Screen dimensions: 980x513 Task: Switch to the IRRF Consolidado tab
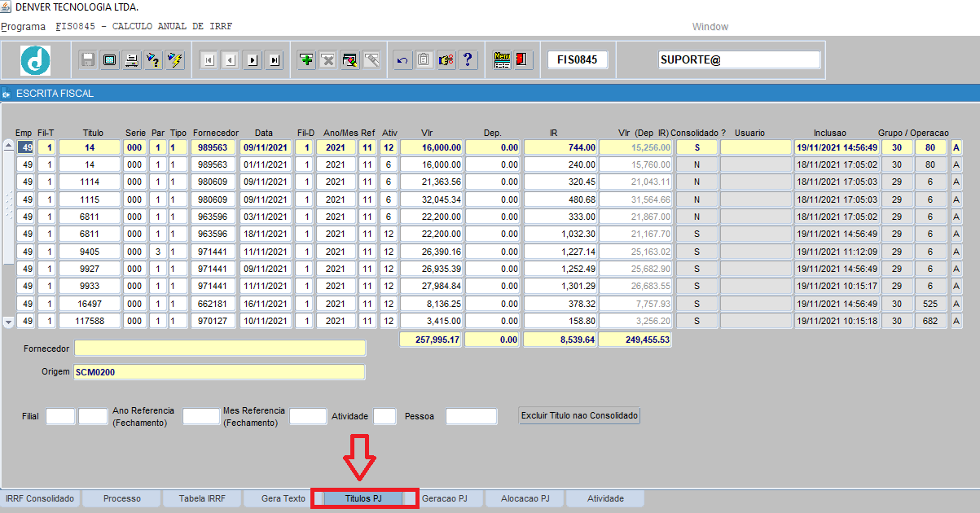coord(40,498)
